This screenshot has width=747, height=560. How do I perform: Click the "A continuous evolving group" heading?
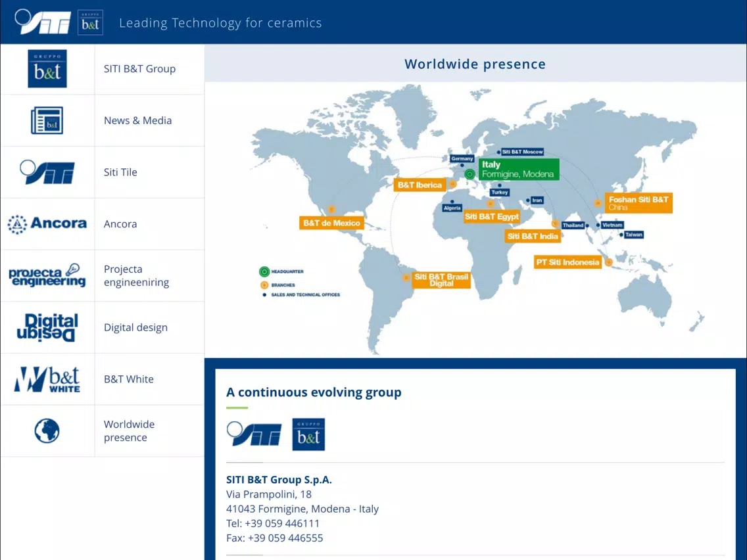click(x=314, y=392)
